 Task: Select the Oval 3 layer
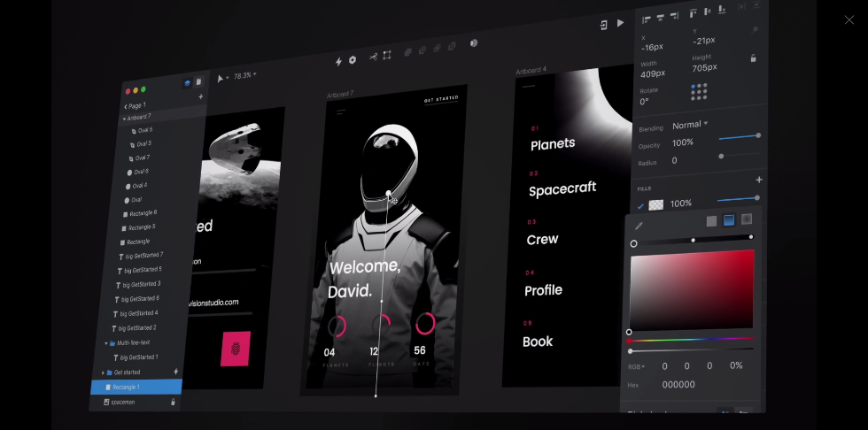[141, 144]
